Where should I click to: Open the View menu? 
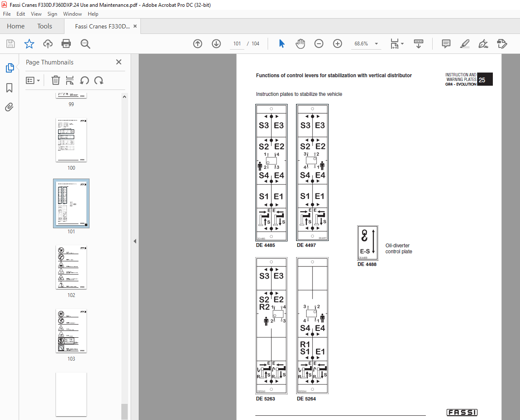point(36,14)
